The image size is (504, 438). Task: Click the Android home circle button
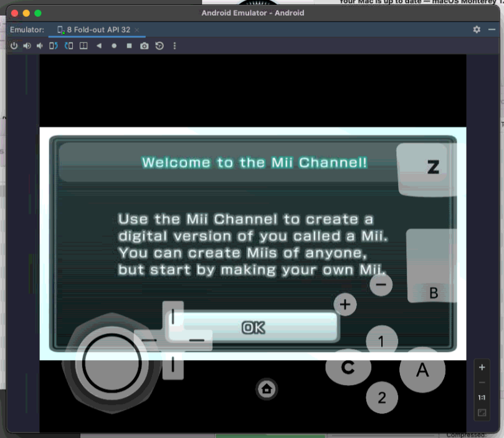[114, 45]
